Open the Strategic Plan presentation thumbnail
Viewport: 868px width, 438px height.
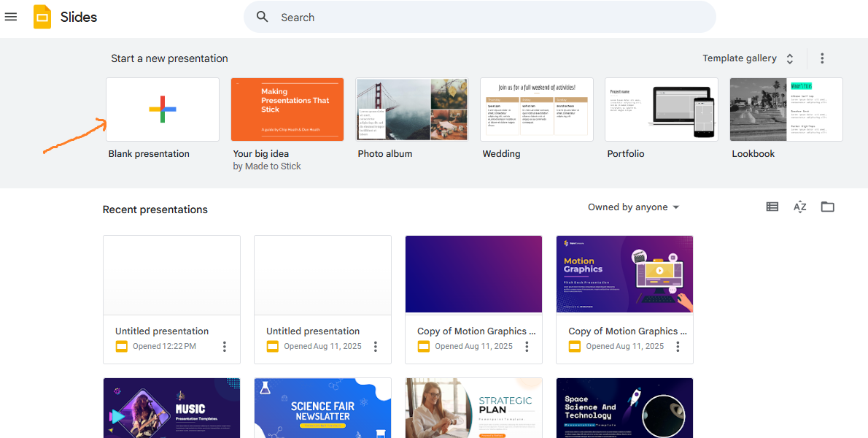(473, 407)
